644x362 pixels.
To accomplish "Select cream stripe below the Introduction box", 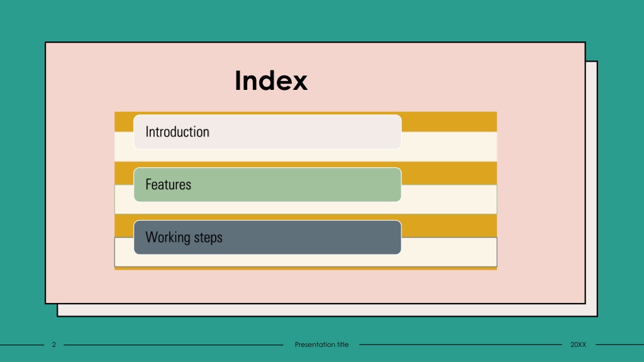I will (306, 155).
